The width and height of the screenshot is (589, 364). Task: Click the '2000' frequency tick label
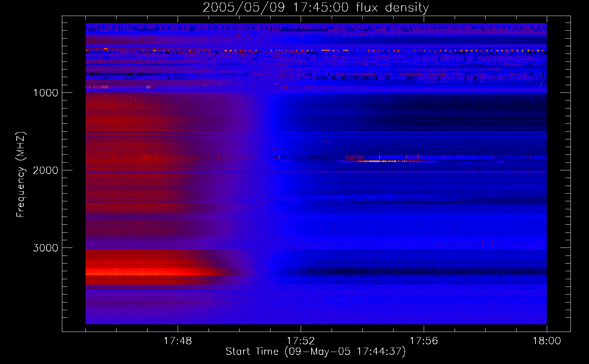[x=46, y=170]
